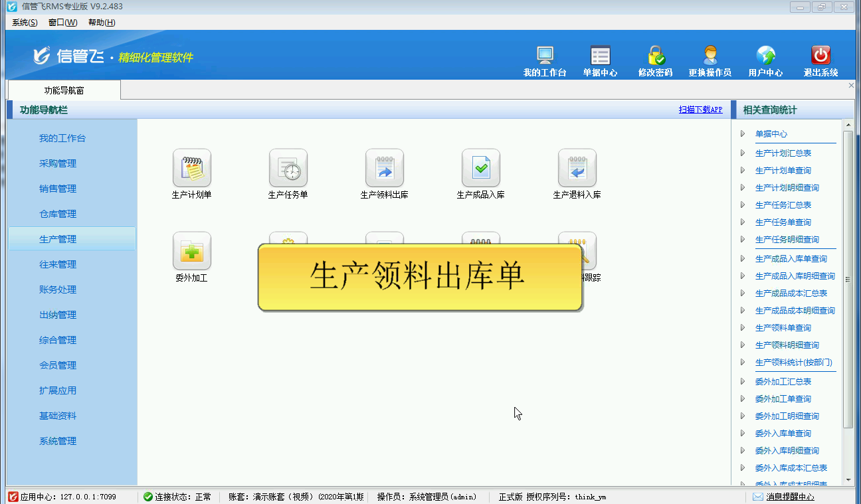The width and height of the screenshot is (861, 504).
Task: Open 我的工作台 in top toolbar
Action: tap(545, 56)
